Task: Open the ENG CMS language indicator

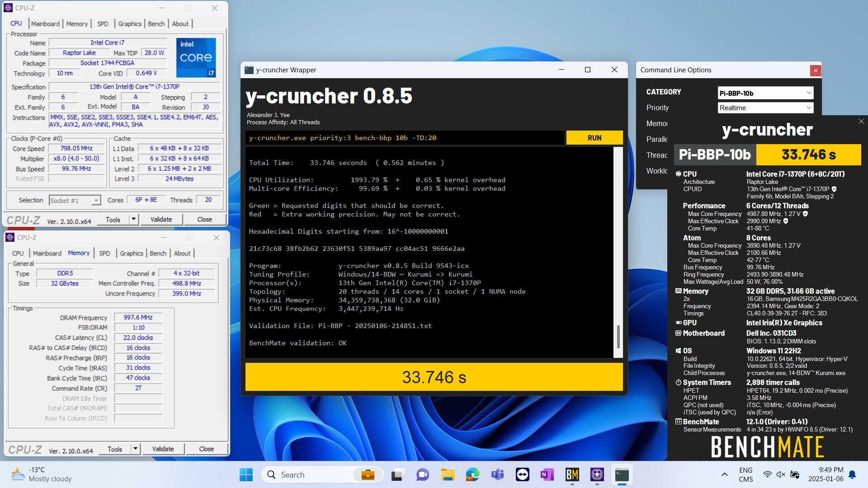Action: 745,474
